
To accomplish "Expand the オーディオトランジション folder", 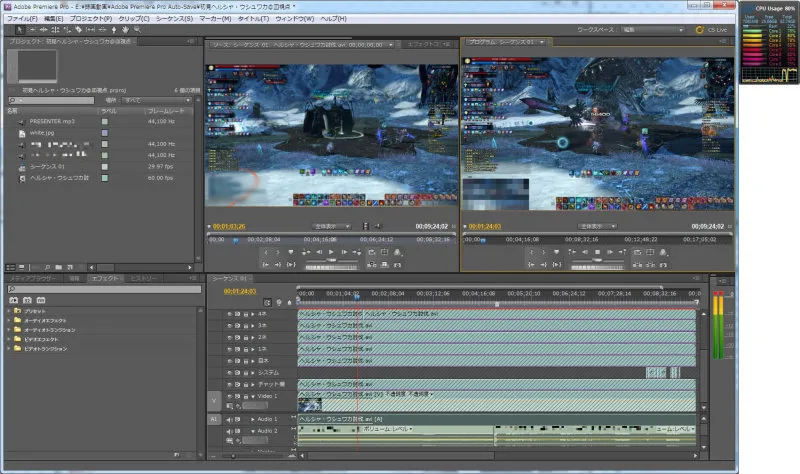I will pyautogui.click(x=9, y=330).
